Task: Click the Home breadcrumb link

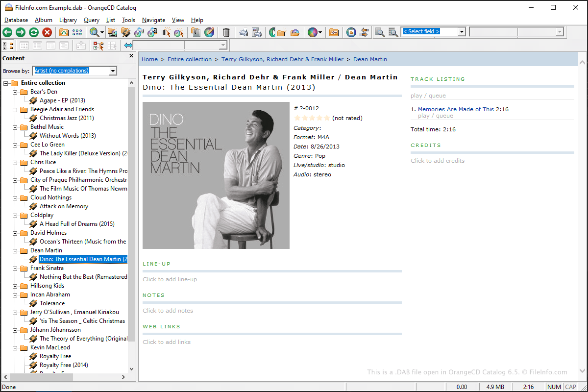Action: (x=149, y=59)
